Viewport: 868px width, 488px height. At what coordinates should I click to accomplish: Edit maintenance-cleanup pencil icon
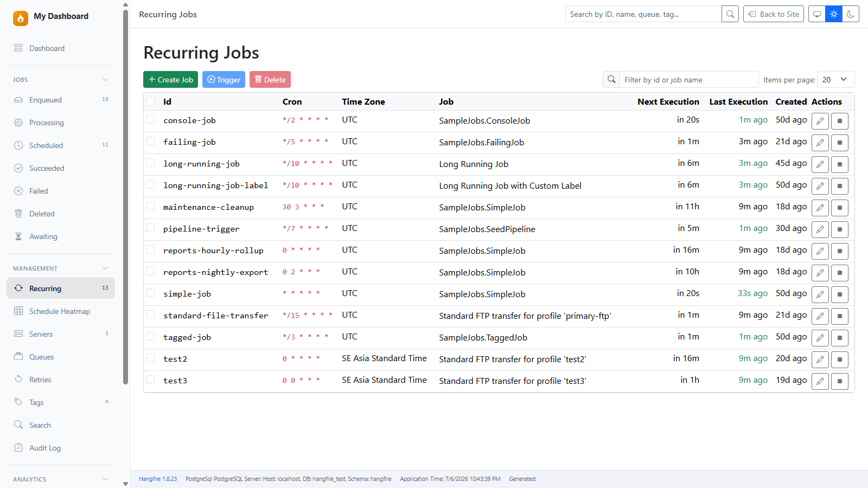tap(820, 208)
